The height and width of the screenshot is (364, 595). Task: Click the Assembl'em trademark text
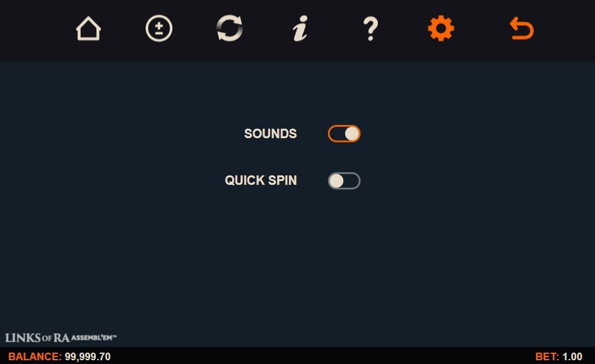pos(94,338)
